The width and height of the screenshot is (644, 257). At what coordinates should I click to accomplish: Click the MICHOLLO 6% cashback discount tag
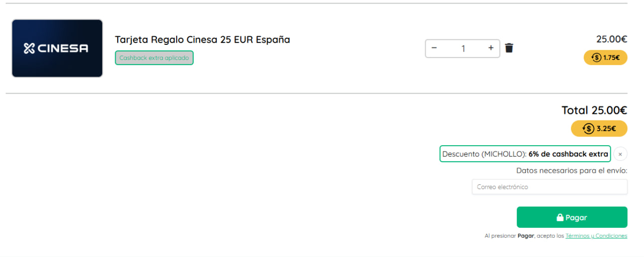525,154
